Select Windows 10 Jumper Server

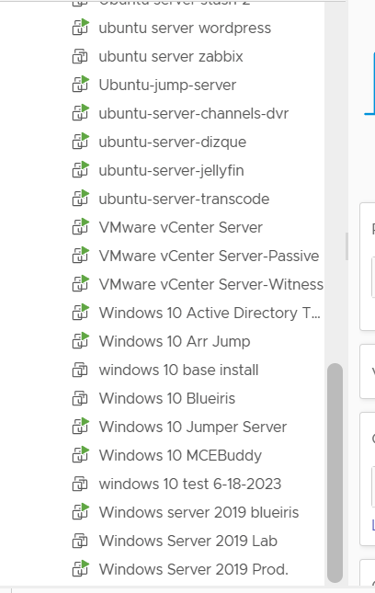[193, 427]
